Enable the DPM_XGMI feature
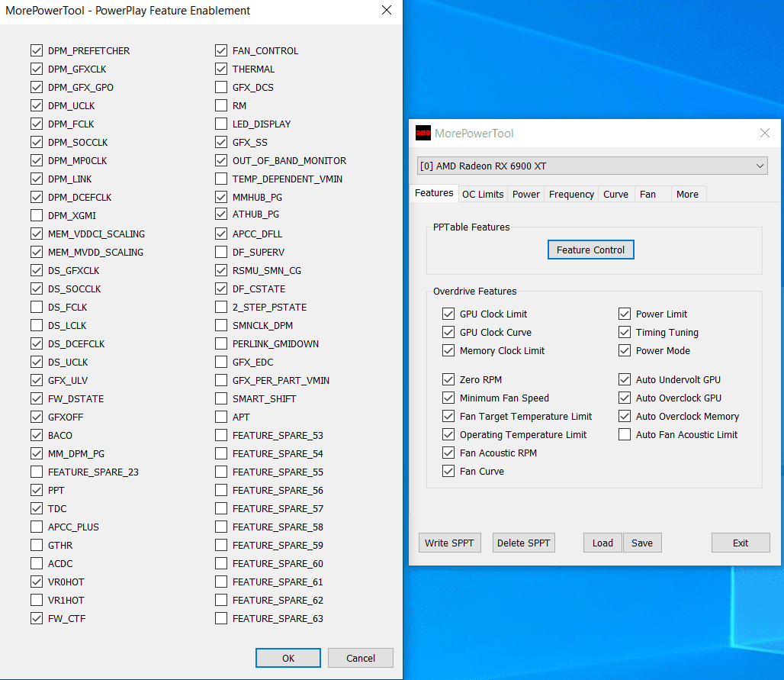 tap(37, 215)
